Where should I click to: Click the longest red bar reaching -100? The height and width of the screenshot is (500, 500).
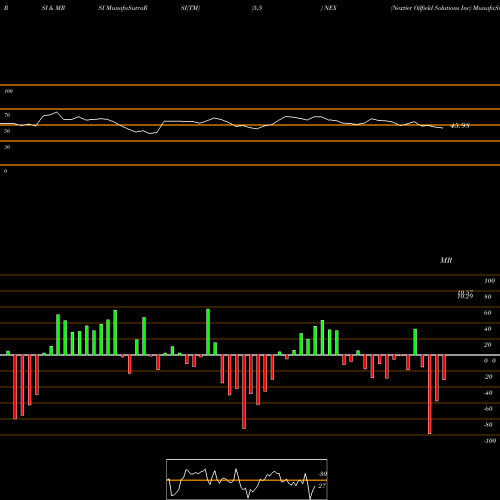click(429, 394)
